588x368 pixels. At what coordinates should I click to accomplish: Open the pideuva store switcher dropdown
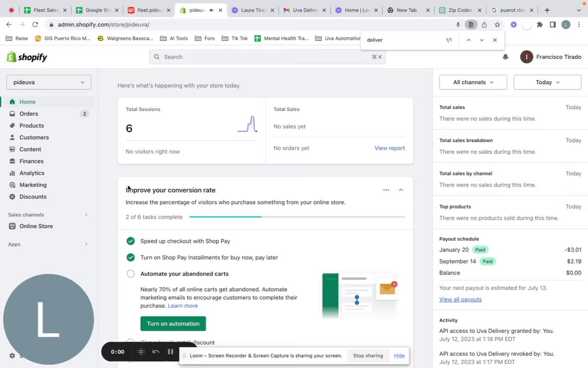pos(48,82)
